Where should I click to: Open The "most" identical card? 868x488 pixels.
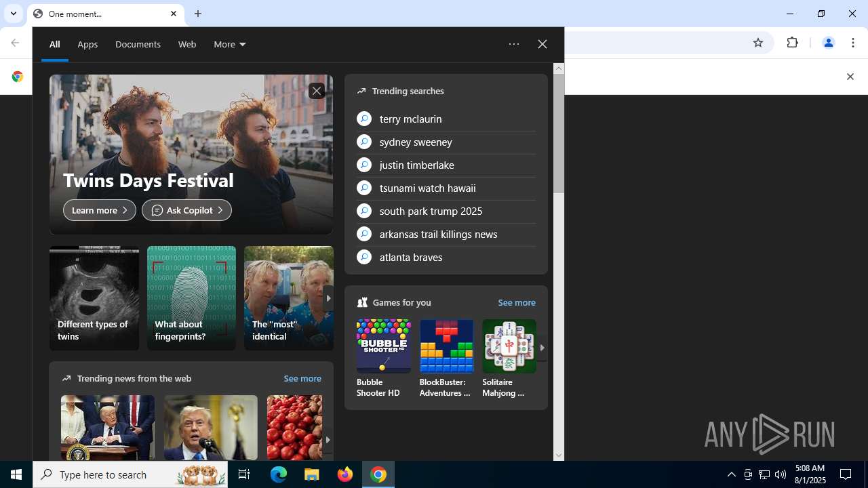tap(289, 298)
